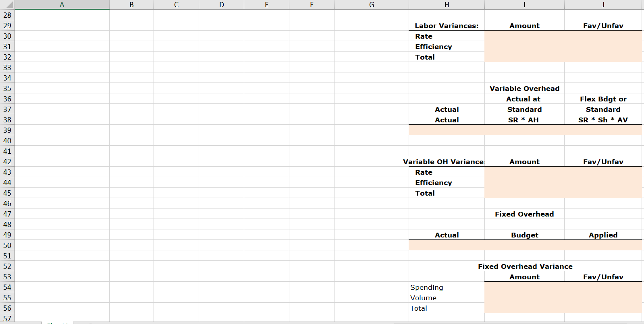This screenshot has height=324, width=644.
Task: Click the Amount header in row 42
Action: pos(524,162)
